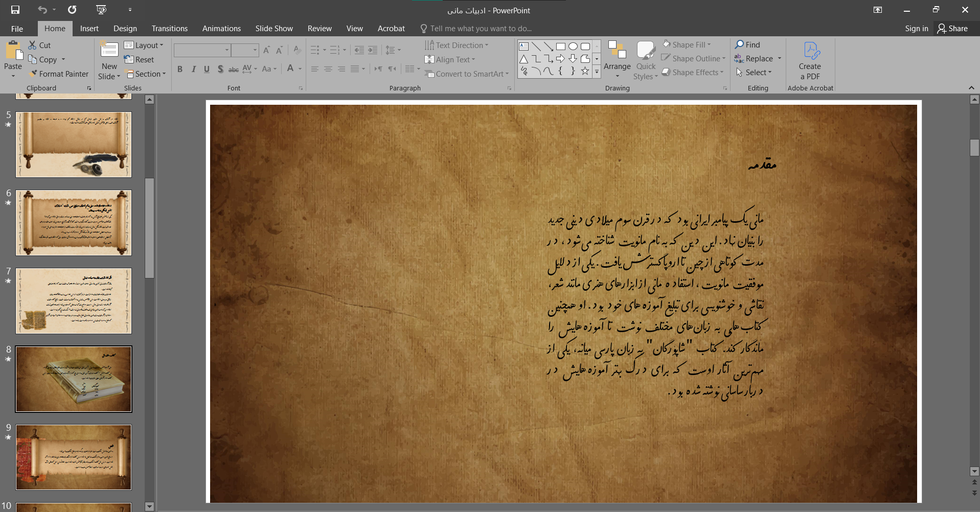
Task: Open the font name combo box
Action: (x=202, y=50)
